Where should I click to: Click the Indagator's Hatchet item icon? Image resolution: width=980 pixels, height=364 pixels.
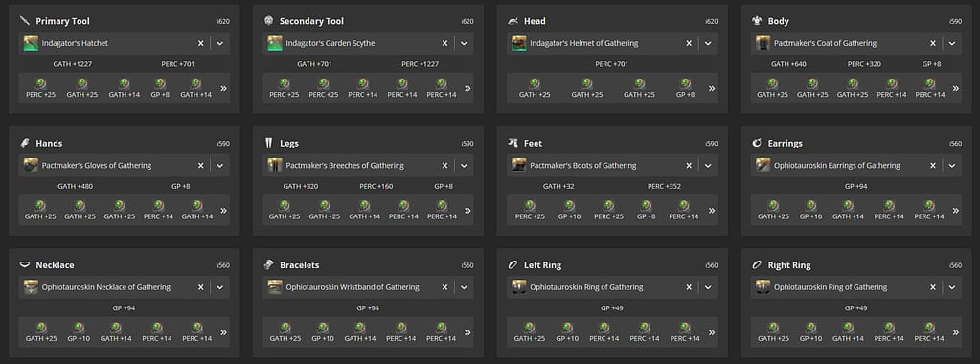(32, 43)
